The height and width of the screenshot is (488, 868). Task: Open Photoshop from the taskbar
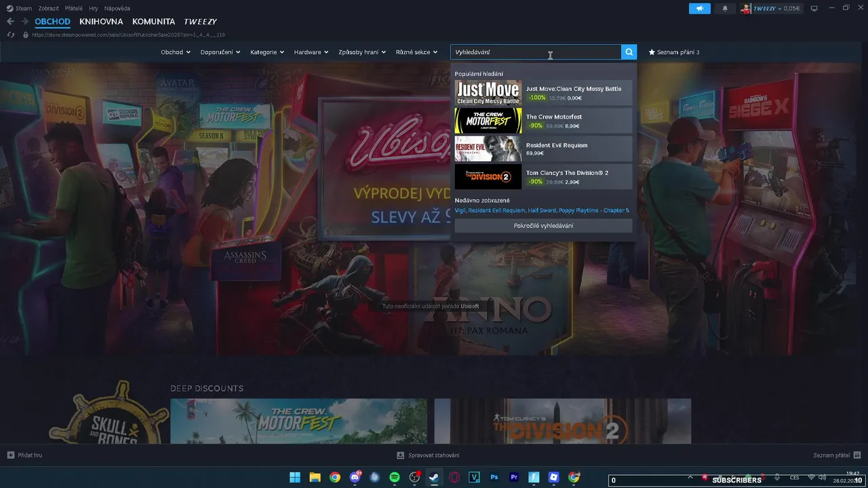(494, 477)
